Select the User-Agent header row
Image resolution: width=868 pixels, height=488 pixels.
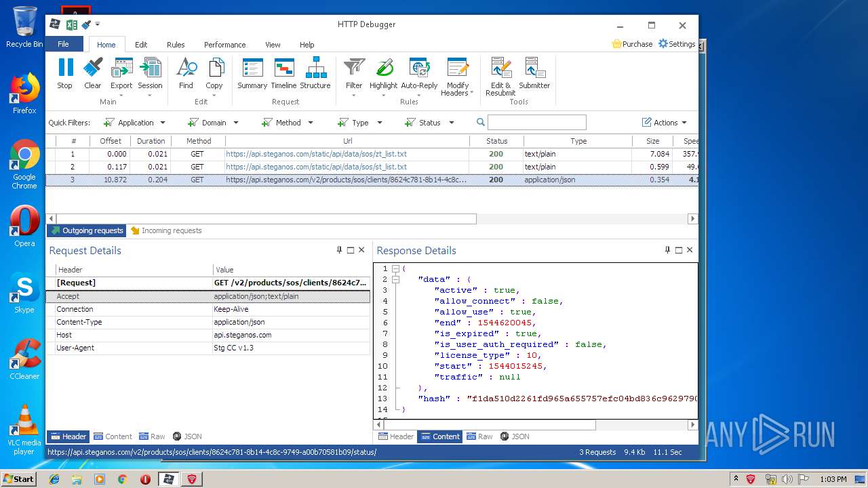208,348
